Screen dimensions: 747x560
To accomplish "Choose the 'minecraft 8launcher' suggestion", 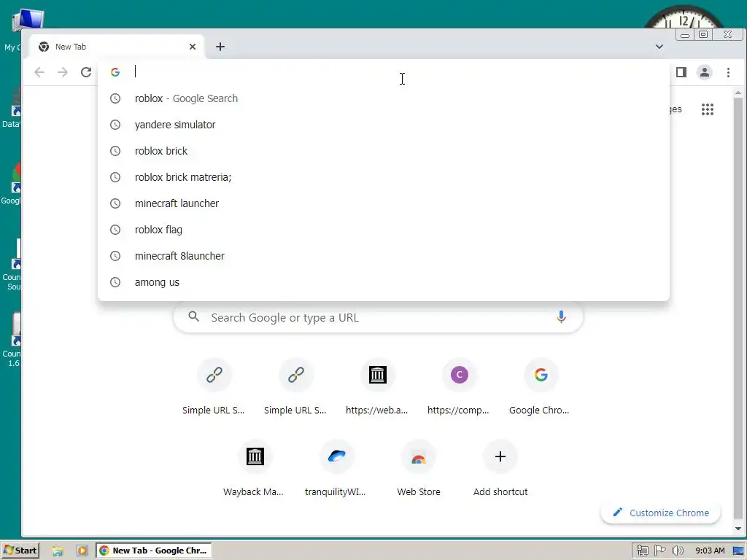I will [x=384, y=256].
